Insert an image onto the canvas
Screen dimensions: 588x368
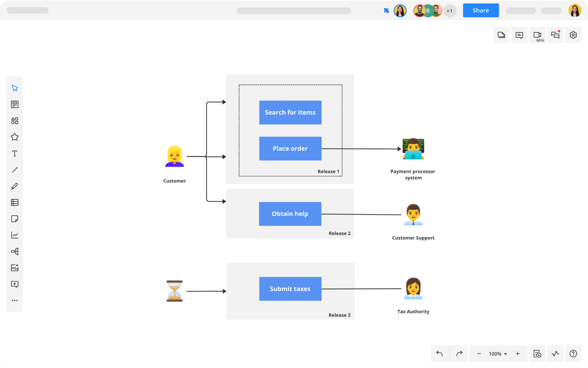[x=15, y=268]
